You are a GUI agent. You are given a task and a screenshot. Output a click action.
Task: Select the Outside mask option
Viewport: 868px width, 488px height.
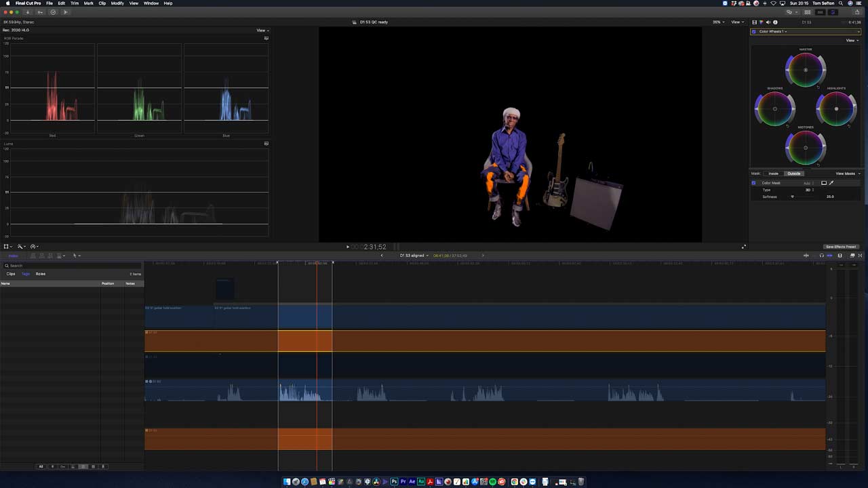click(793, 174)
